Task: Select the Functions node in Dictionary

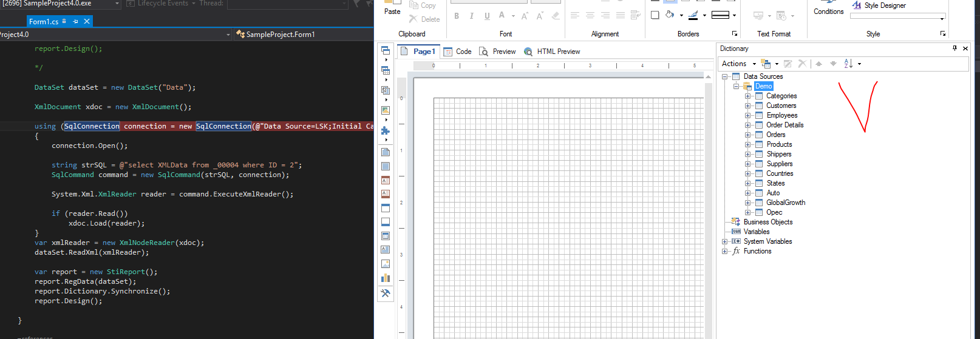Action: tap(757, 251)
